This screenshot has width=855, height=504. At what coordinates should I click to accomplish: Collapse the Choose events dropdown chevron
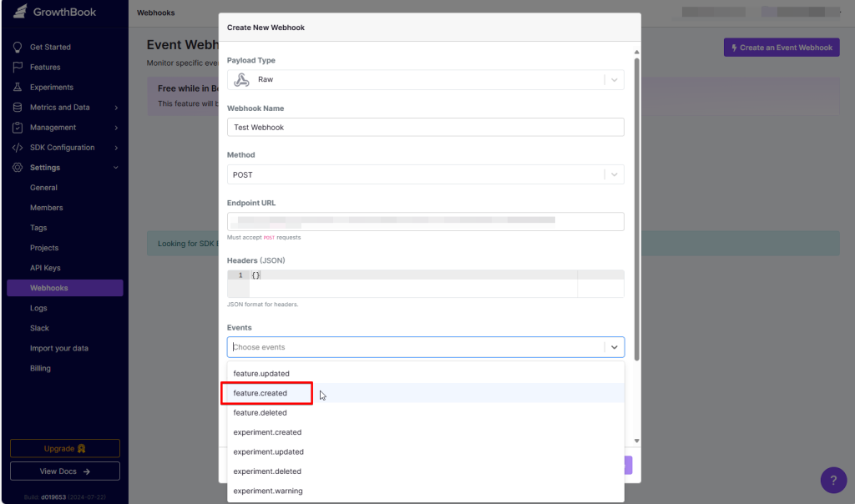(x=615, y=347)
